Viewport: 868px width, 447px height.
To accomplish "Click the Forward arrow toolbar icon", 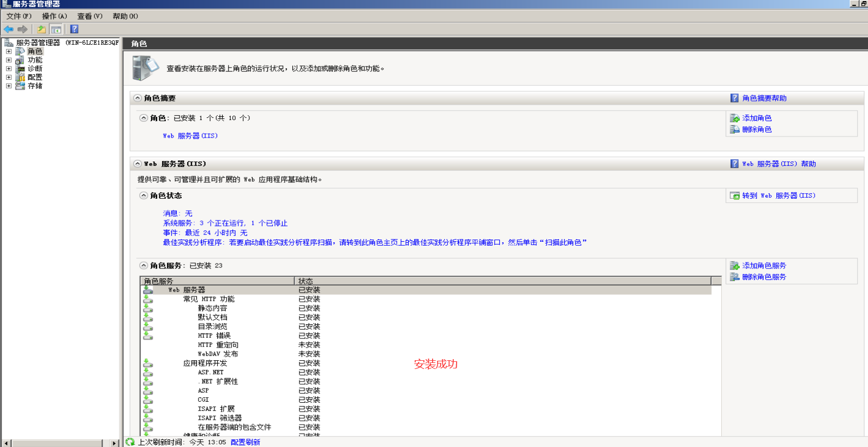I will click(22, 29).
